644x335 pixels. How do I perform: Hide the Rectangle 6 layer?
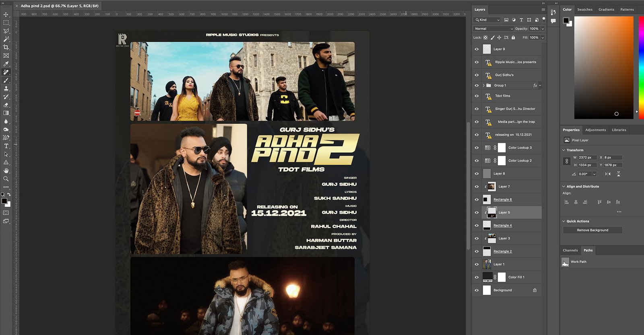tap(477, 199)
